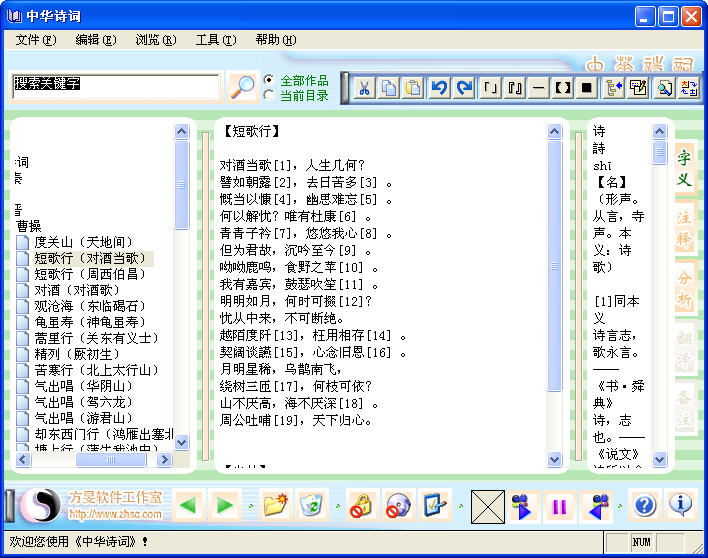This screenshot has width=708, height=558.
Task: Click poem list scroll-up arrow
Action: (x=182, y=131)
